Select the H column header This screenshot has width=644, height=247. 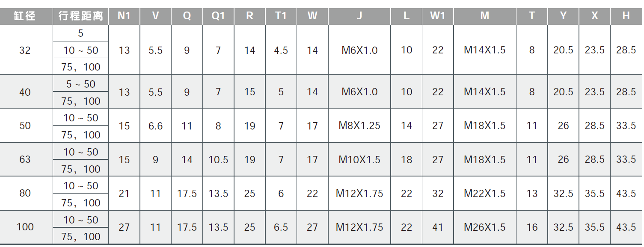point(626,16)
